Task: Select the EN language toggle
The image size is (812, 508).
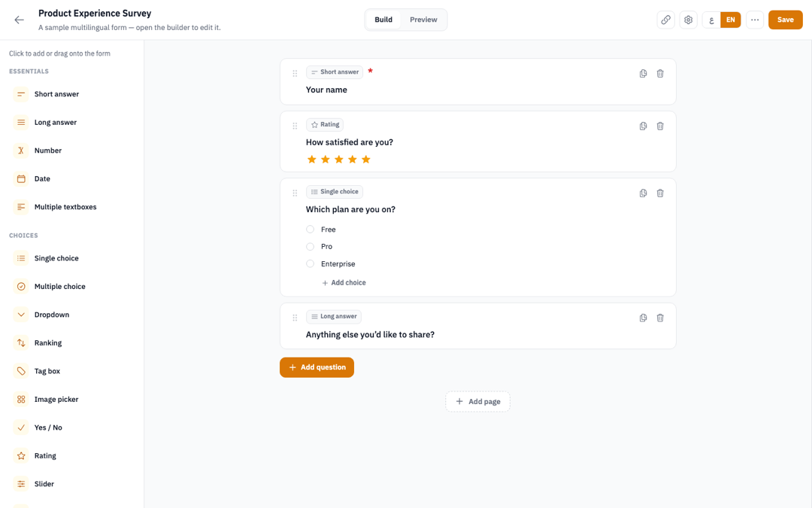Action: (x=730, y=20)
